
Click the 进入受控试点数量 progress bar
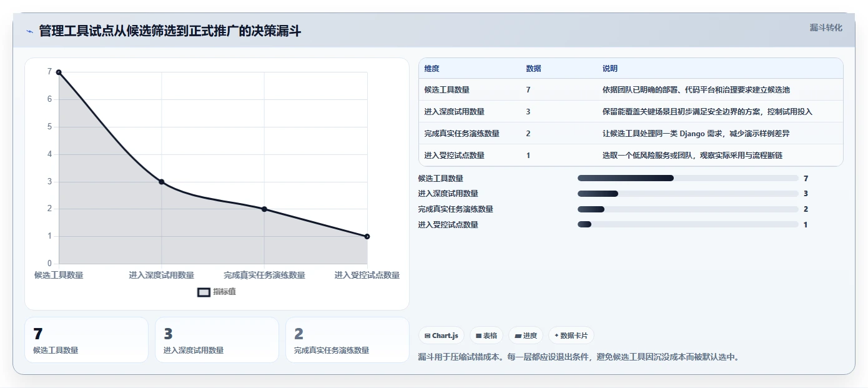(x=688, y=224)
